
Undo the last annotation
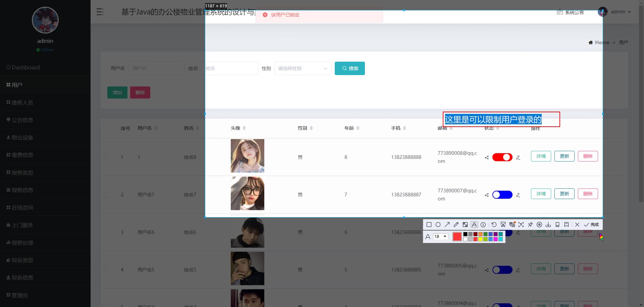click(494, 225)
